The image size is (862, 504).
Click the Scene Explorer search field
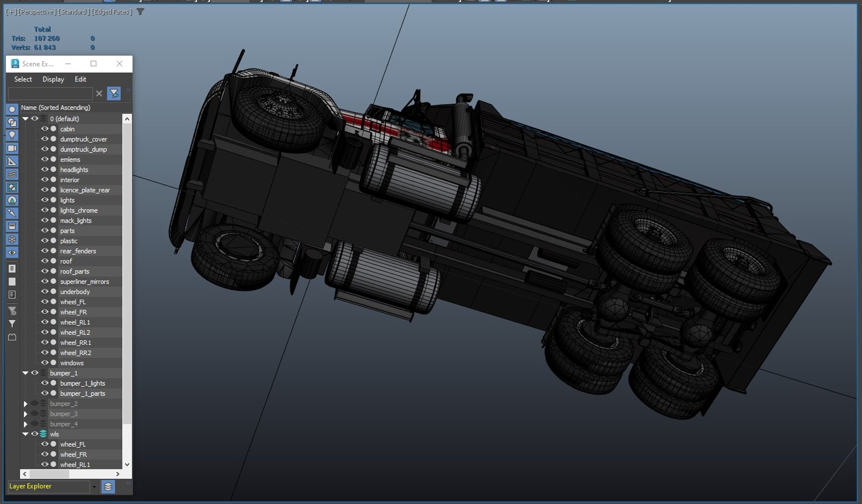(50, 93)
